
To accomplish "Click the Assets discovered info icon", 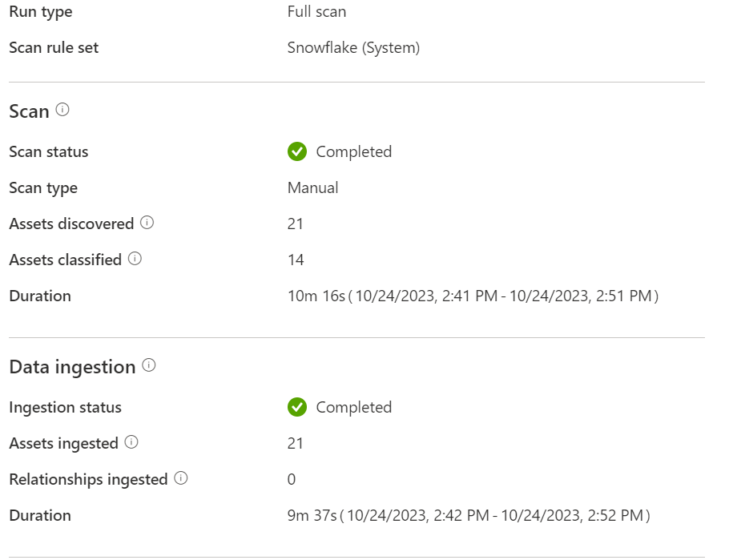I will pyautogui.click(x=147, y=224).
